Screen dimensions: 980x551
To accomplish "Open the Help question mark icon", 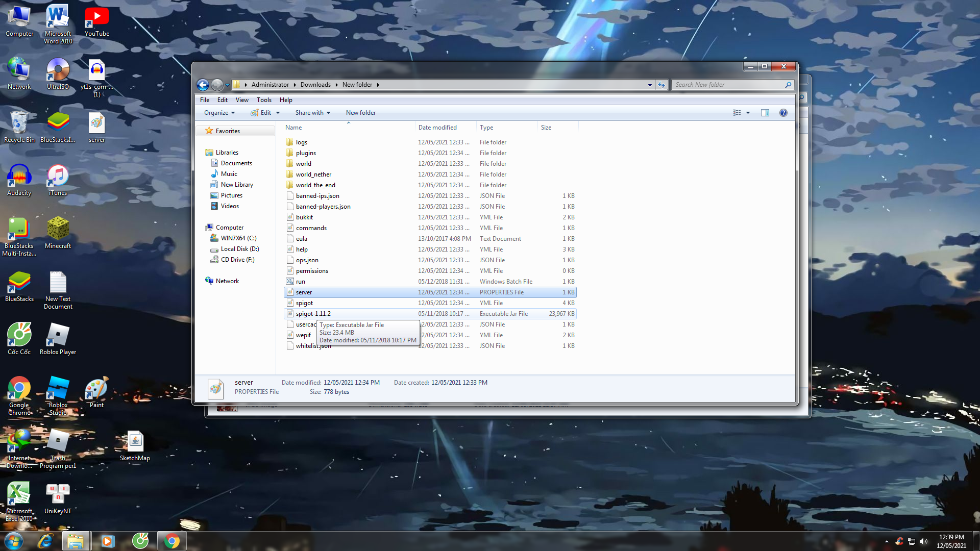I will [783, 113].
